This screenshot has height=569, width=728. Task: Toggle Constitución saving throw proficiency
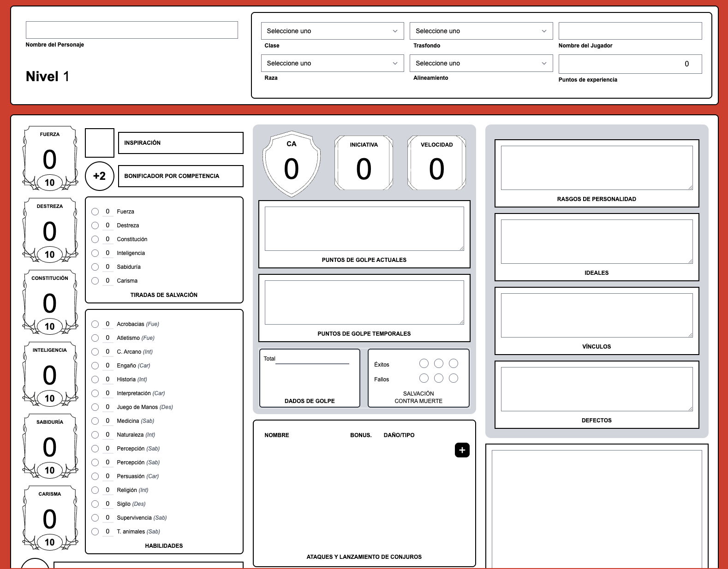click(x=95, y=239)
